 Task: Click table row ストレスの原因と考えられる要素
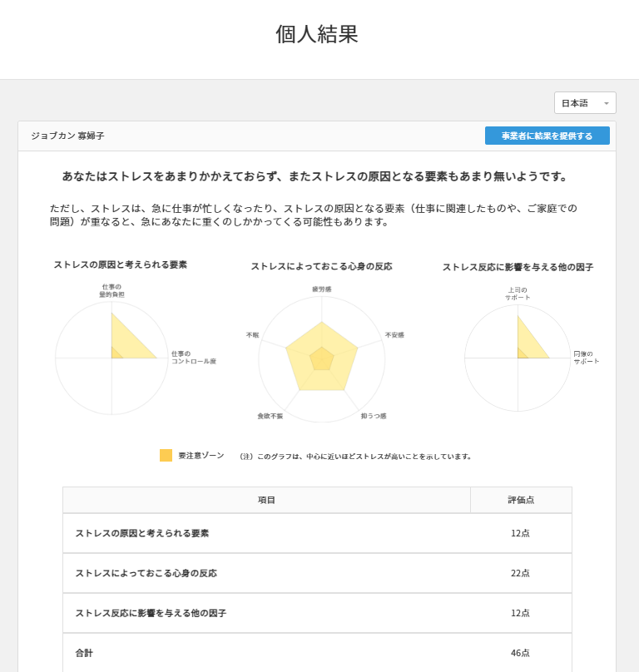click(317, 533)
